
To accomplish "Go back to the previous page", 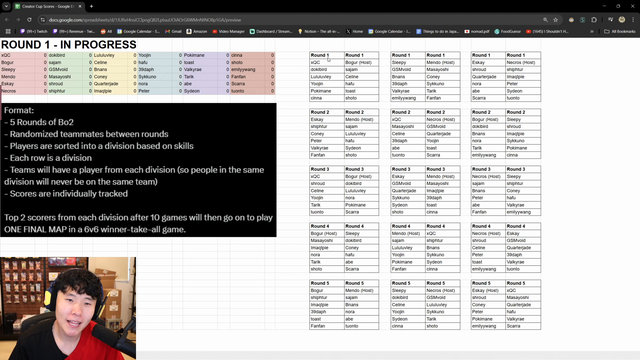I will [7, 20].
